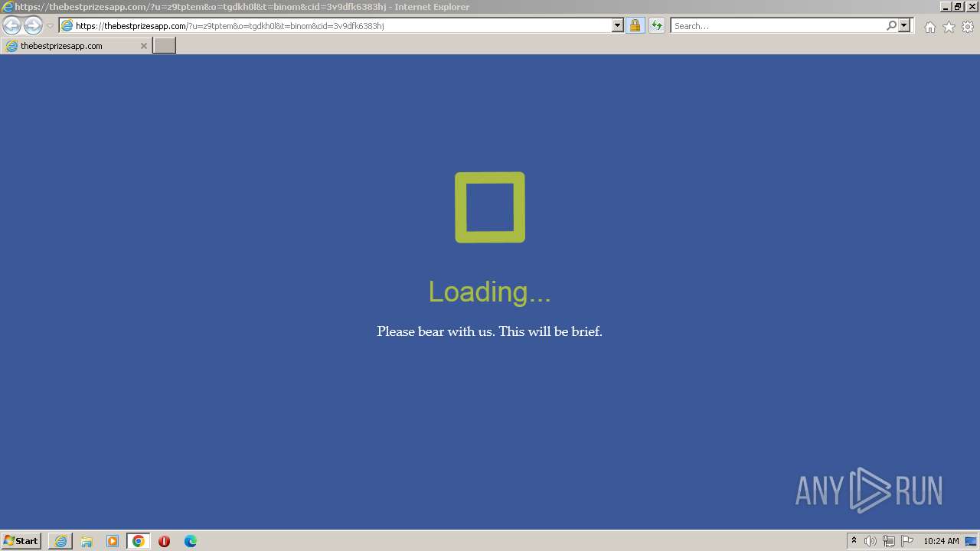The image size is (980, 551).
Task: Open the Opera taskbar icon
Action: (164, 541)
